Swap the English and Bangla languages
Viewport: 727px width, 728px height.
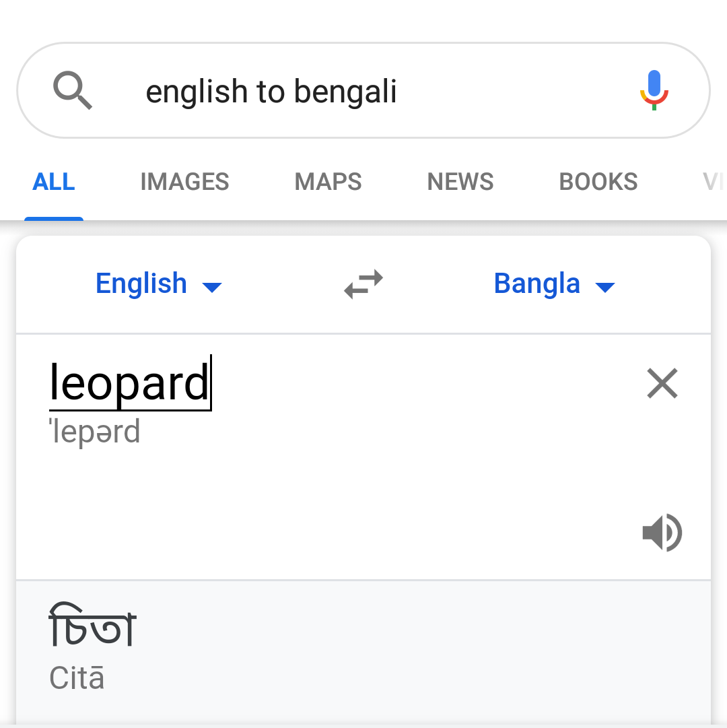[363, 284]
